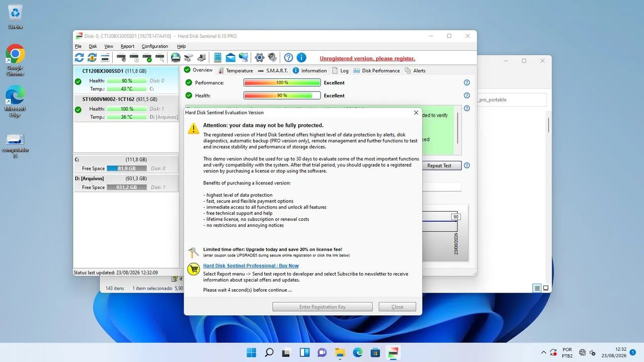Click the help icon beside Health bar

(x=467, y=96)
